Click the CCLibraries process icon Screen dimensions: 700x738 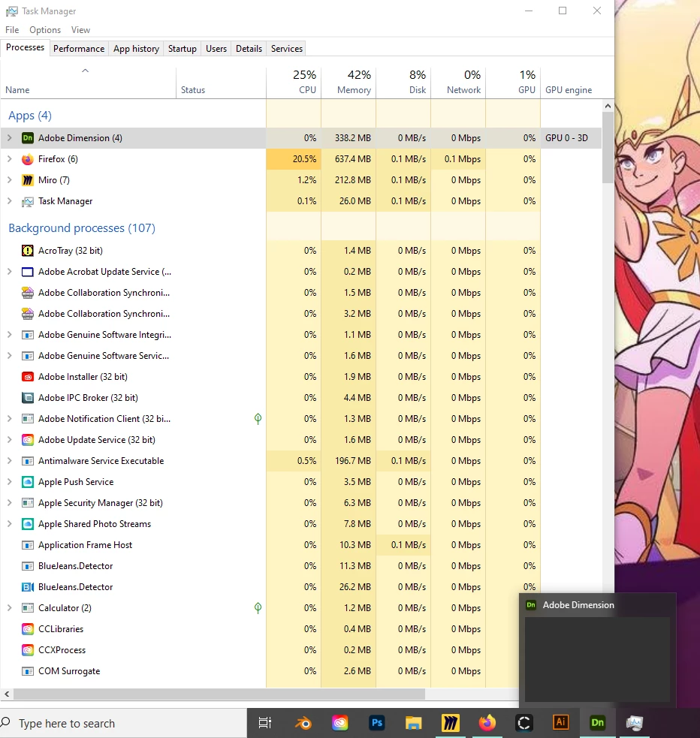click(28, 629)
